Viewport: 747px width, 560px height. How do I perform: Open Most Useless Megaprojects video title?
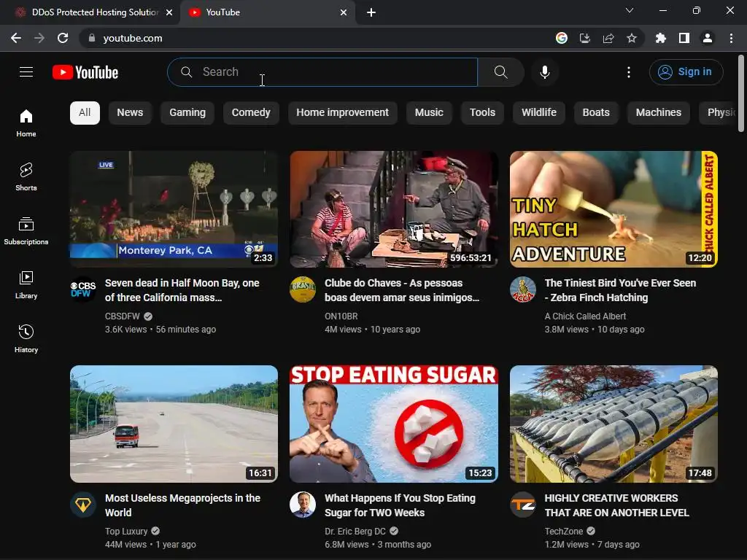[x=182, y=505]
